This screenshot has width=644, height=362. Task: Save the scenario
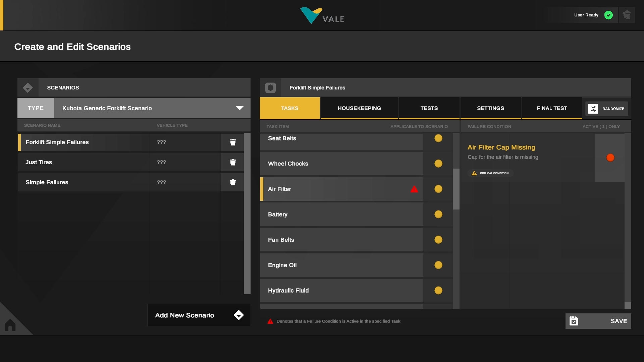tap(598, 321)
